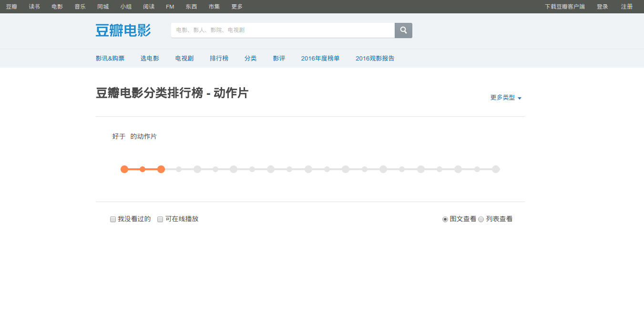Open 读书 in the top navigation

(34, 7)
